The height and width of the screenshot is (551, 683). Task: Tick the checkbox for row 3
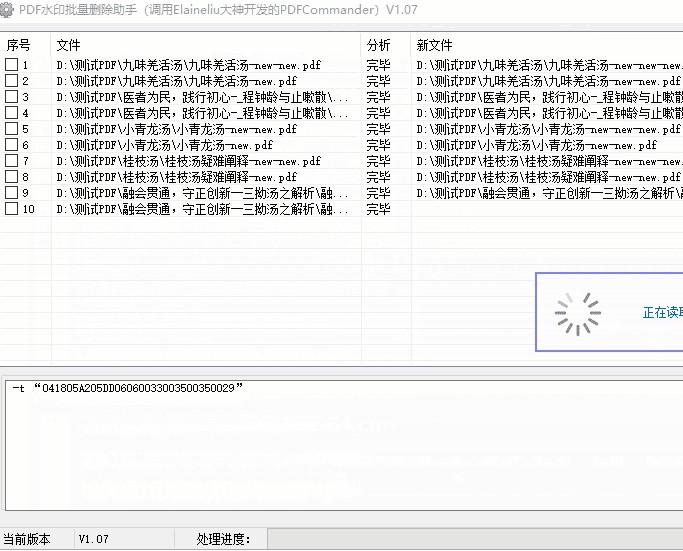click(x=12, y=97)
